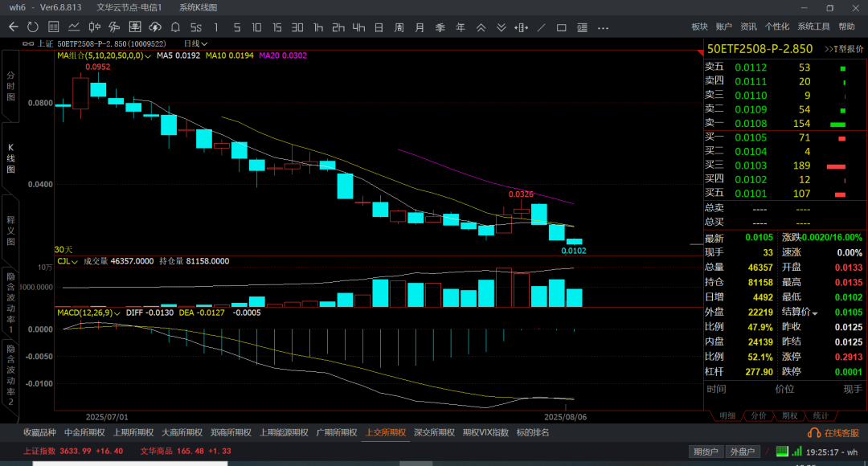Viewport: 868px width, 466px height.
Task: Select the 5s period button
Action: (196, 27)
